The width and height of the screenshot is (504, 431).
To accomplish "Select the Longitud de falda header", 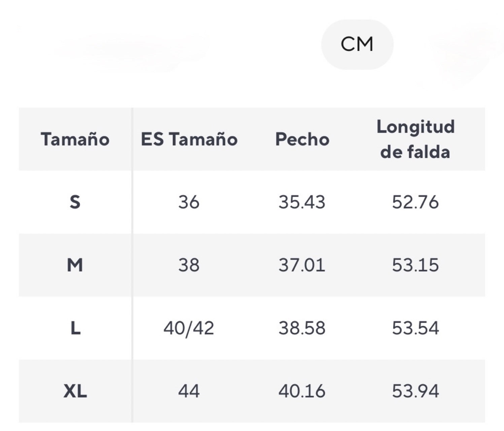I will click(x=415, y=139).
